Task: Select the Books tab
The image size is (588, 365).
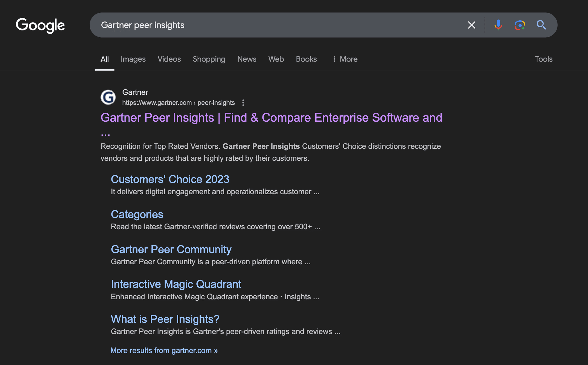Action: pyautogui.click(x=306, y=59)
